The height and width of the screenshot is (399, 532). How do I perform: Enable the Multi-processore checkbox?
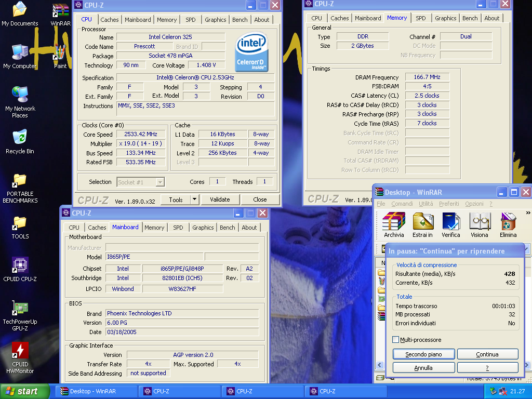[x=395, y=340]
